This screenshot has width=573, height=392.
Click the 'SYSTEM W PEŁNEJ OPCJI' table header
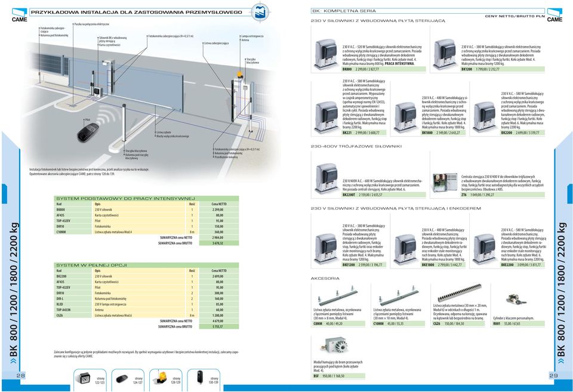point(146,265)
